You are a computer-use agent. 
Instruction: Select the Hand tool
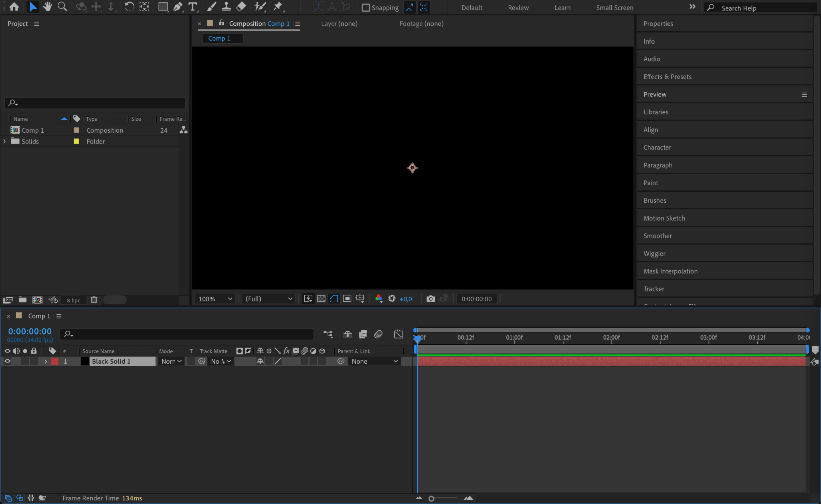coord(47,7)
